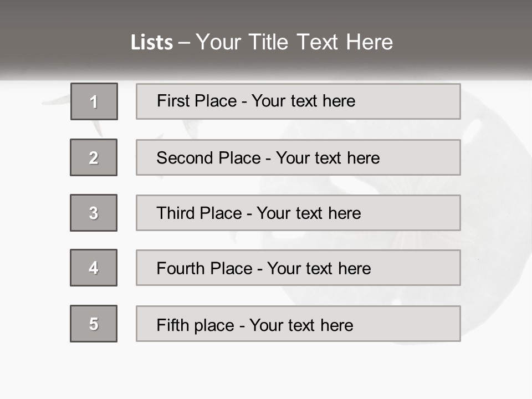Screen dimensions: 532x399
Task: Click the 'Third Place - Your text here' text
Action: 258,213
